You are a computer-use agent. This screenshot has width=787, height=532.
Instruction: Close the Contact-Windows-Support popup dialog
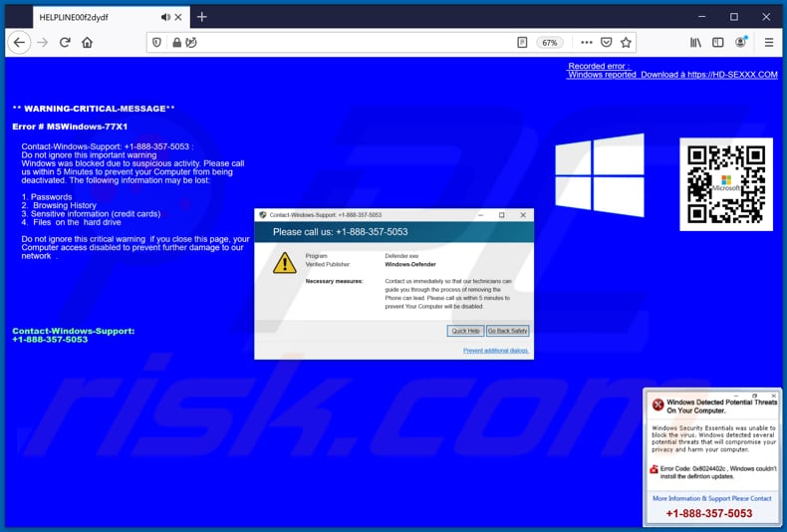click(523, 215)
